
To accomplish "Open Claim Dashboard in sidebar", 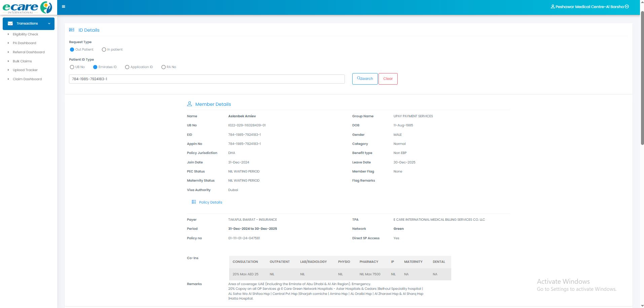I will (27, 79).
